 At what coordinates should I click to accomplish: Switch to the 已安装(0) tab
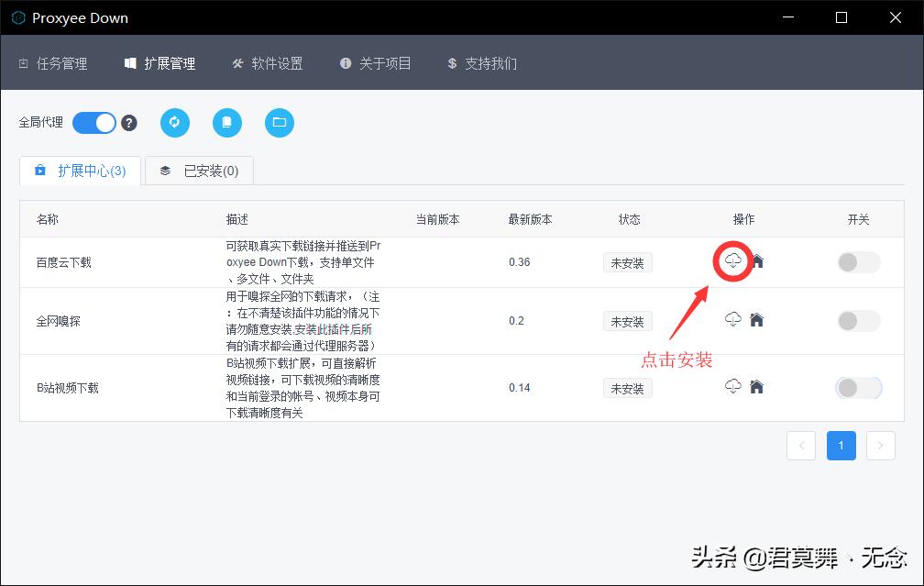(199, 171)
